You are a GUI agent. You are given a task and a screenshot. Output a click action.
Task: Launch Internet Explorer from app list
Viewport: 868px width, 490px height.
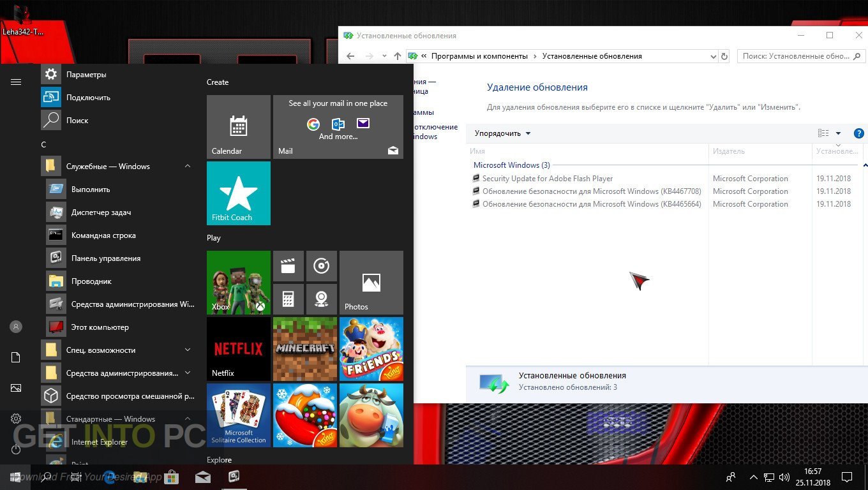click(121, 442)
